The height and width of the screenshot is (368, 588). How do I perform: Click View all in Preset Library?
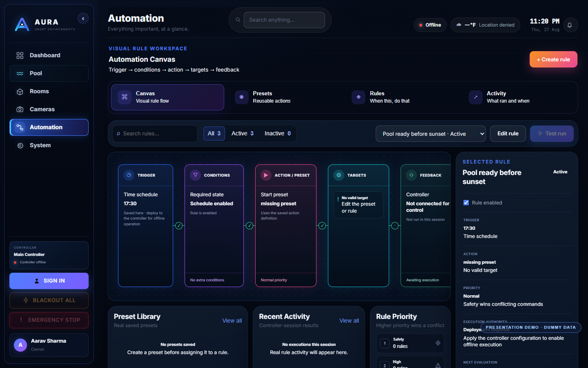(232, 321)
